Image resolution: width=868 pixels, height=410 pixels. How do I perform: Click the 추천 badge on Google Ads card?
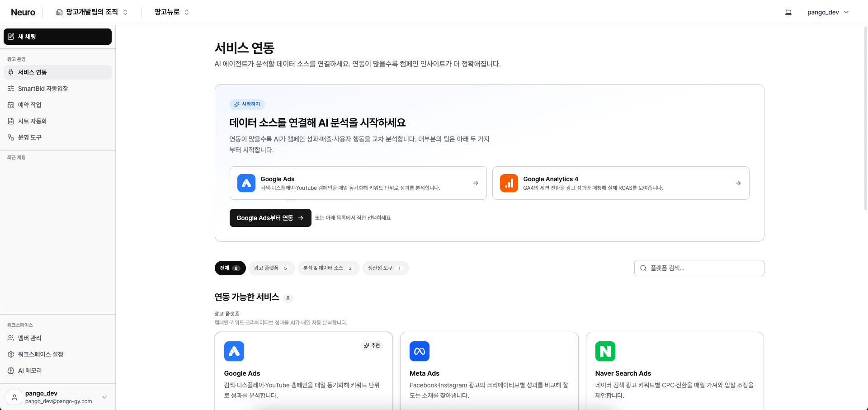click(x=372, y=346)
